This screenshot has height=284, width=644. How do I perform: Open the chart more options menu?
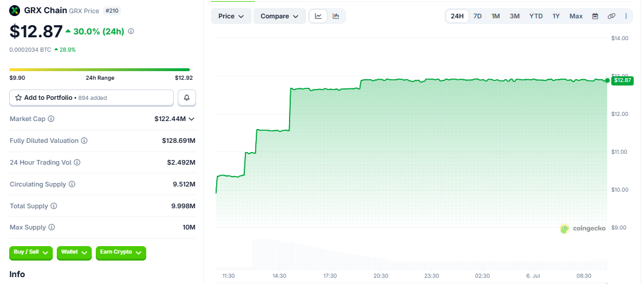626,16
